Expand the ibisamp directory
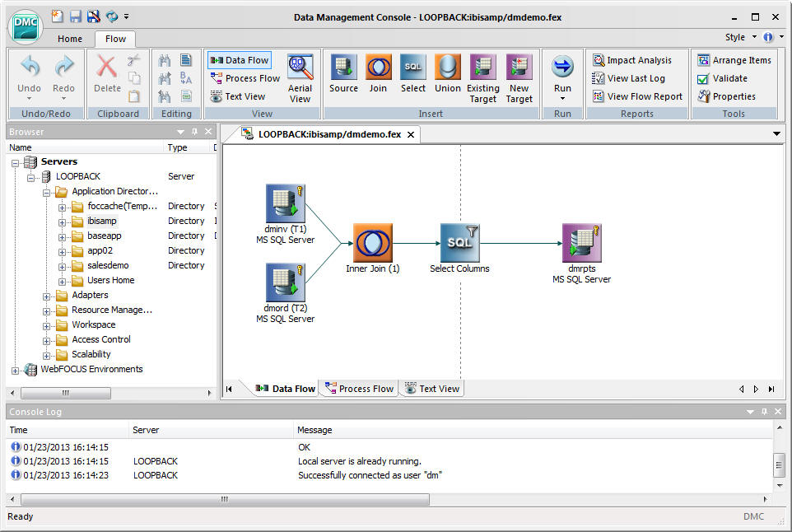Image resolution: width=792 pixels, height=532 pixels. [62, 222]
